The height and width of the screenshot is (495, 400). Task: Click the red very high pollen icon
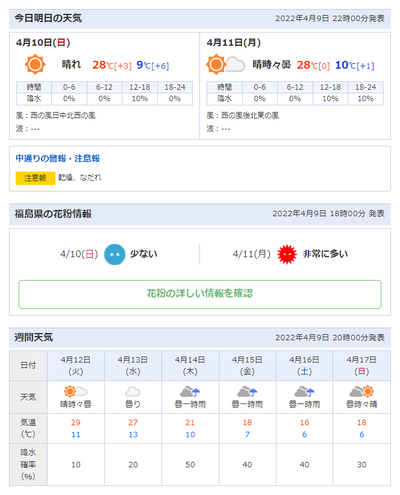coord(287,254)
